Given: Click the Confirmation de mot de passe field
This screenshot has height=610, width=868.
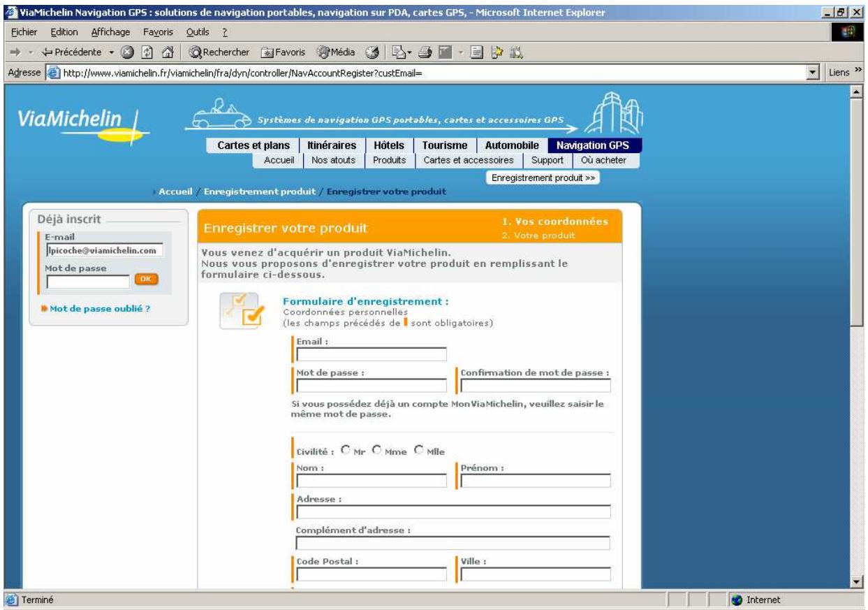Looking at the screenshot, I should click(536, 386).
